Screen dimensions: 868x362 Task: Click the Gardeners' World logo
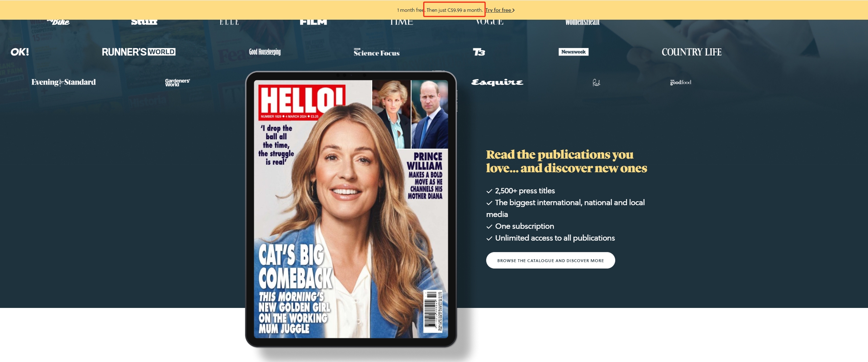[x=177, y=82]
